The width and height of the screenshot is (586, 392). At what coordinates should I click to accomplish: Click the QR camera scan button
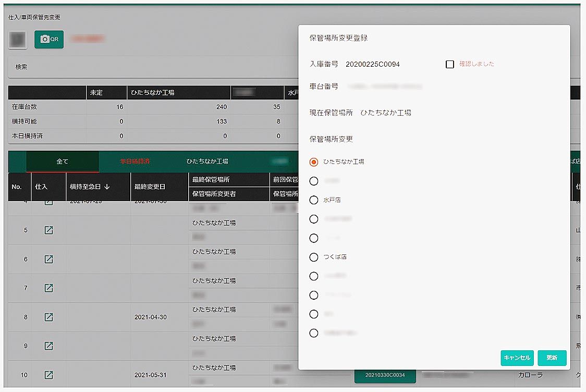tap(49, 40)
